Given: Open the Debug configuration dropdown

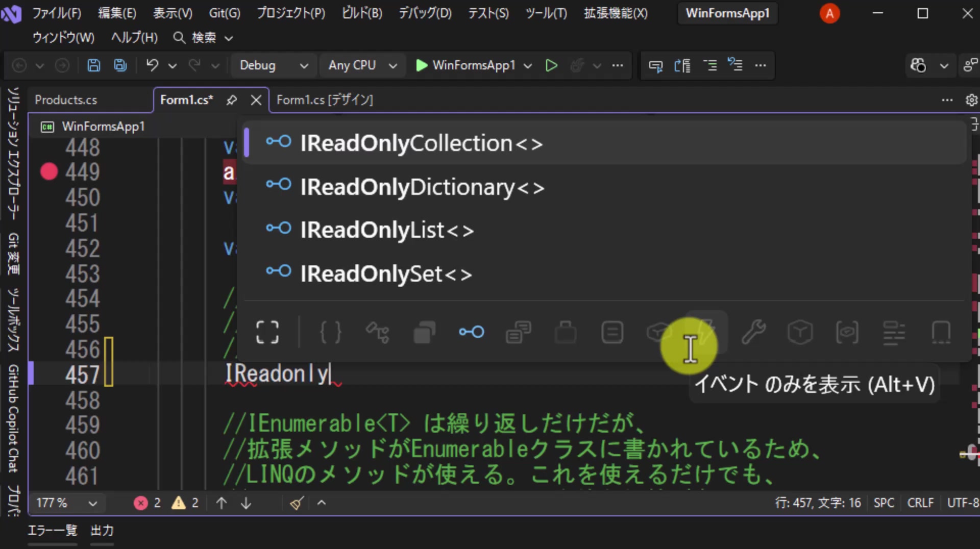Looking at the screenshot, I should pos(274,65).
